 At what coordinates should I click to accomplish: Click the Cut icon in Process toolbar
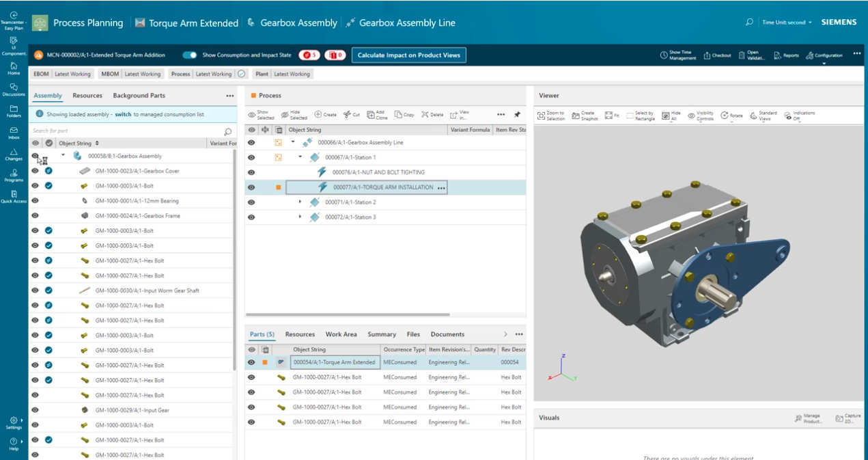click(x=351, y=115)
